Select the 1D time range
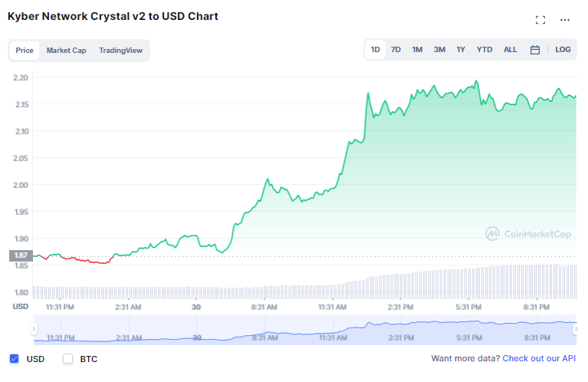Image resolution: width=588 pixels, height=382 pixels. click(x=376, y=50)
